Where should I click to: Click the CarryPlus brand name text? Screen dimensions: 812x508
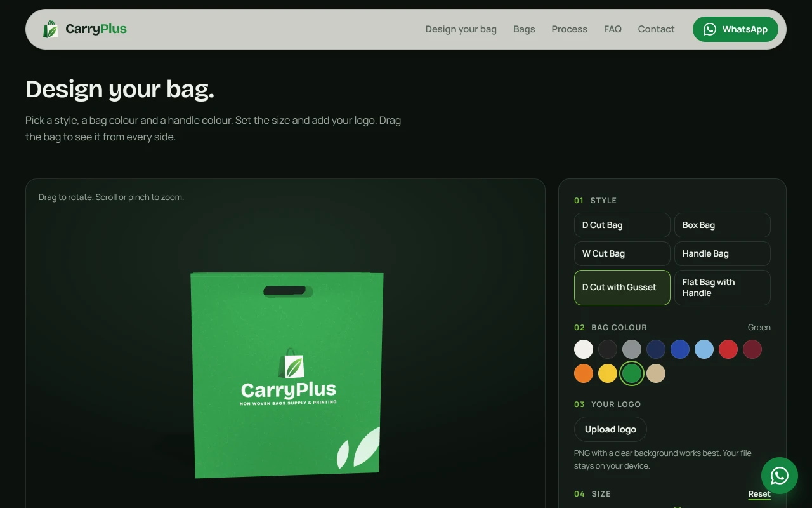click(x=96, y=29)
